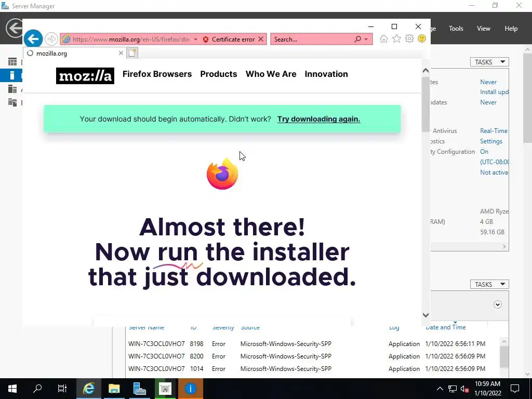The height and width of the screenshot is (399, 532).
Task: Click the Server Manager back arrow
Action: tap(15, 28)
